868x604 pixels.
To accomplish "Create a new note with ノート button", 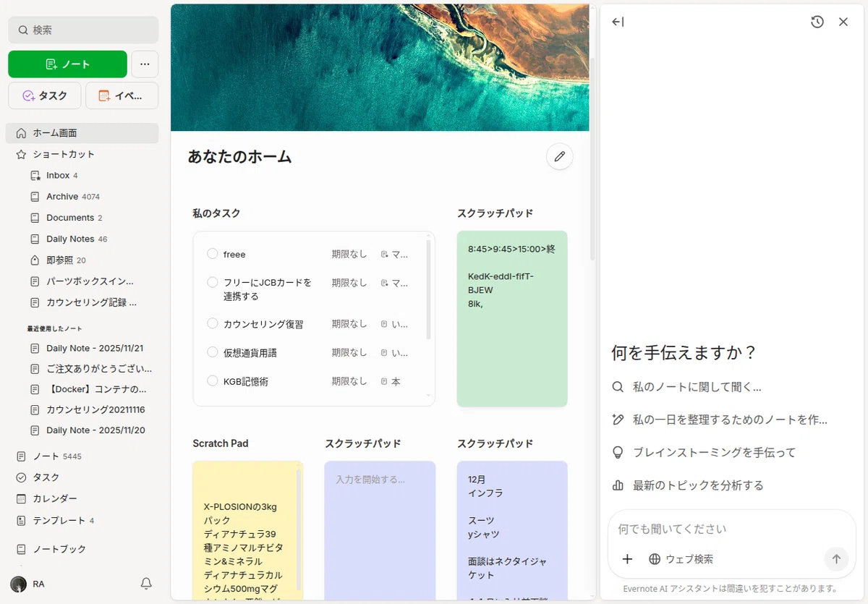I will tap(67, 64).
